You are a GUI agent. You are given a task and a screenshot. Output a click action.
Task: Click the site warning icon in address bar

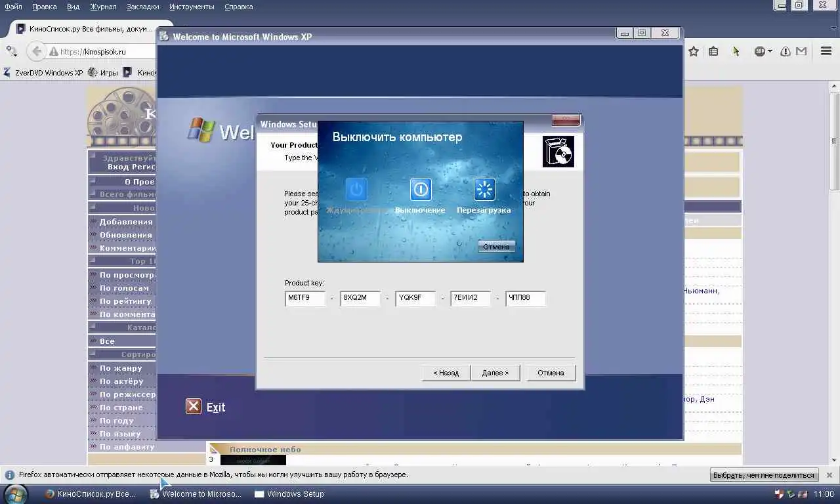point(54,51)
